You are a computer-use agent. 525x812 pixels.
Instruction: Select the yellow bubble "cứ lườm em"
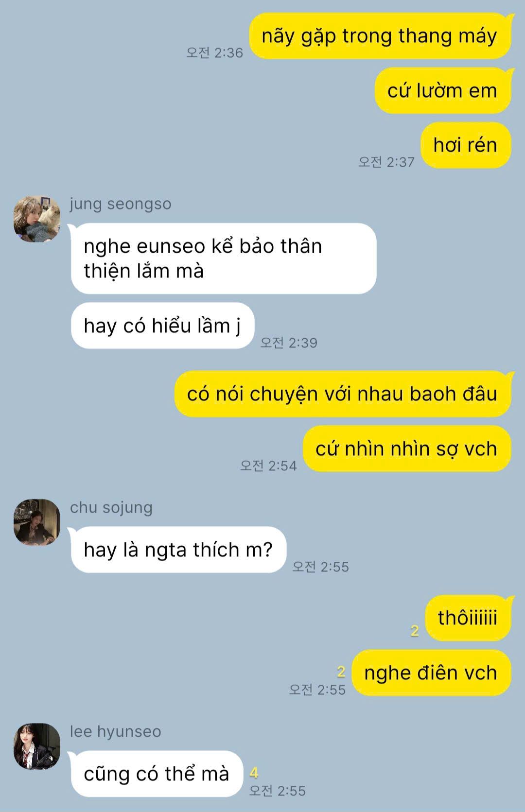coord(443,90)
